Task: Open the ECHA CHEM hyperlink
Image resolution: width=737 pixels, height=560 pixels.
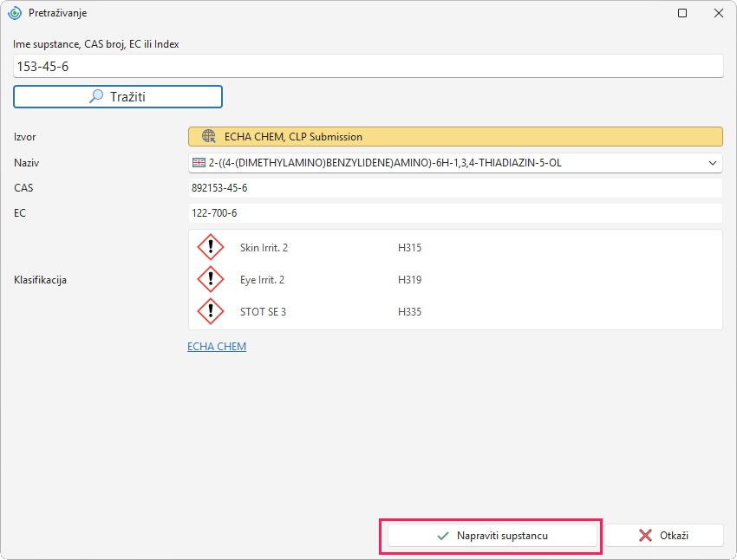Action: (x=217, y=346)
